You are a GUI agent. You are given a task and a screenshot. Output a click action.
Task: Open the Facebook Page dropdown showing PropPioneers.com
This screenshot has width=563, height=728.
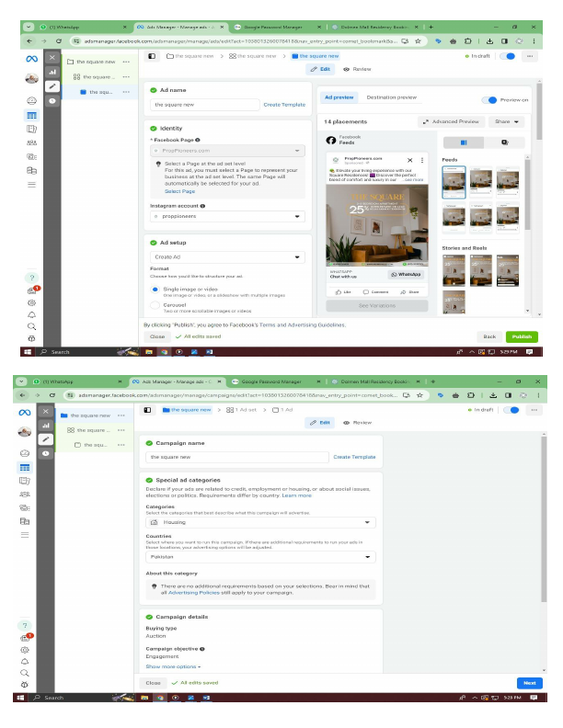tap(227, 151)
